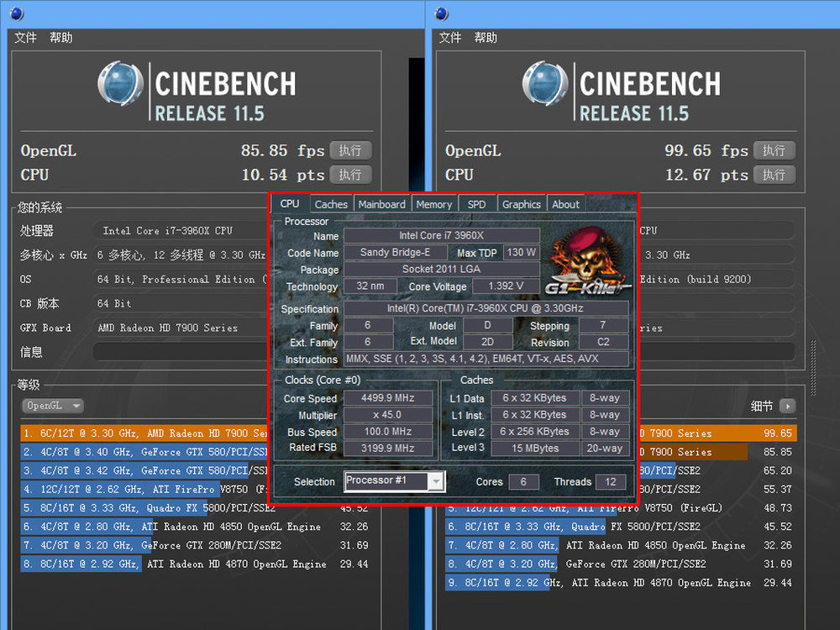Viewport: 840px width, 630px height.
Task: Click the 处理器 Intel Core i7-3960X field left
Action: pyautogui.click(x=181, y=231)
